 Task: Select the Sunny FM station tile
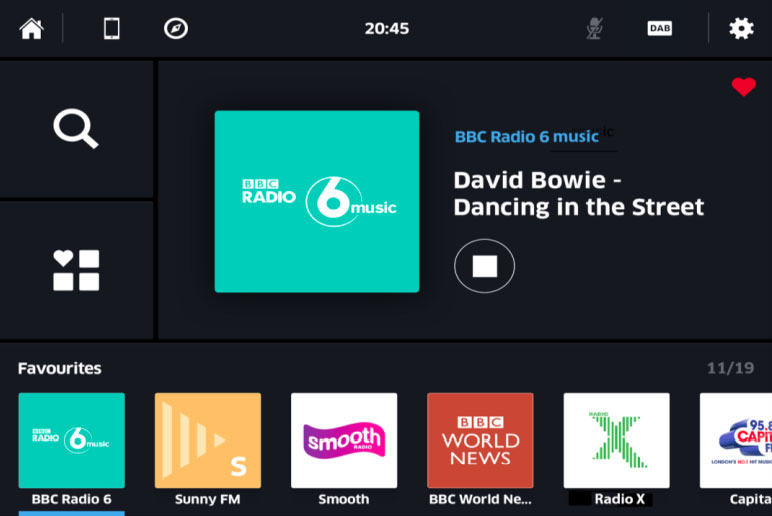click(x=208, y=440)
